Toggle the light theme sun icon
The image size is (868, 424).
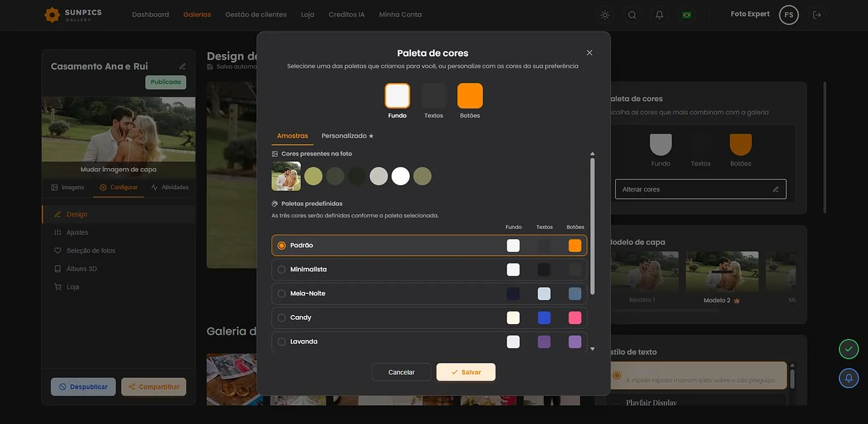tap(604, 15)
